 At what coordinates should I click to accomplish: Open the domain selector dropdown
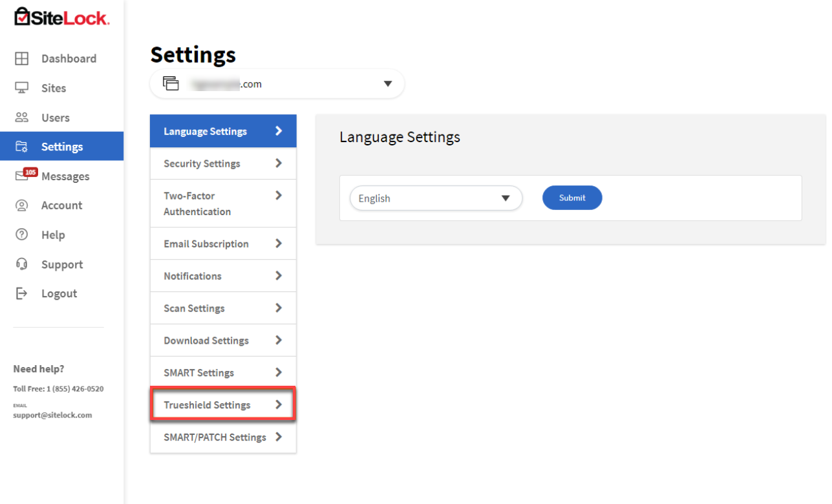[387, 83]
